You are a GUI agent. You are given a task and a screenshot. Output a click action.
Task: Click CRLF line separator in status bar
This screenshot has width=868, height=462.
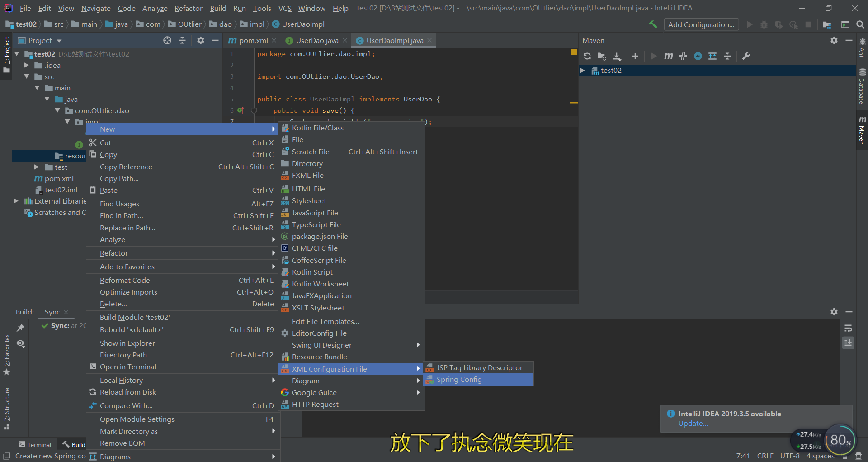(765, 456)
